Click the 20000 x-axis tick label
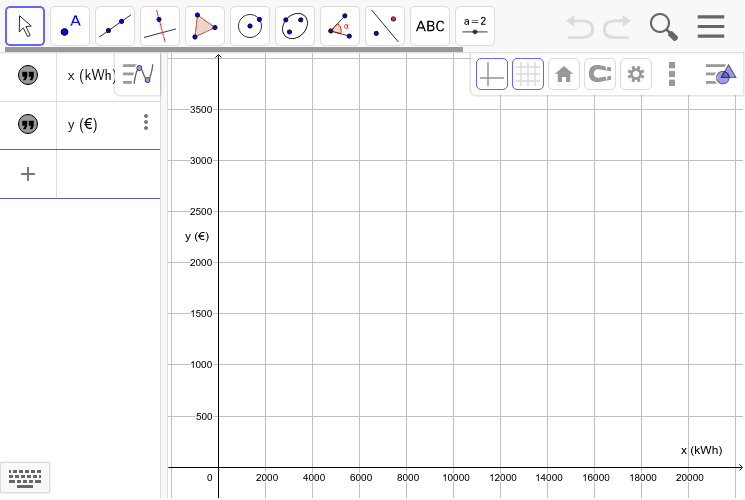The image size is (745, 500). pos(690,478)
